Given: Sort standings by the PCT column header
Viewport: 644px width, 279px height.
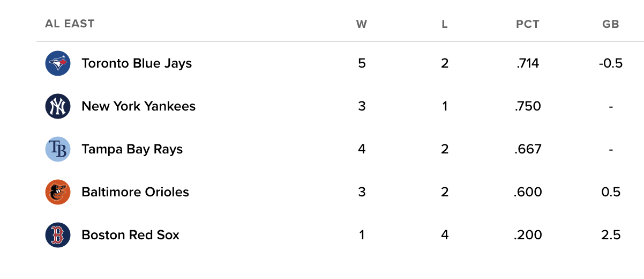Looking at the screenshot, I should (x=528, y=24).
